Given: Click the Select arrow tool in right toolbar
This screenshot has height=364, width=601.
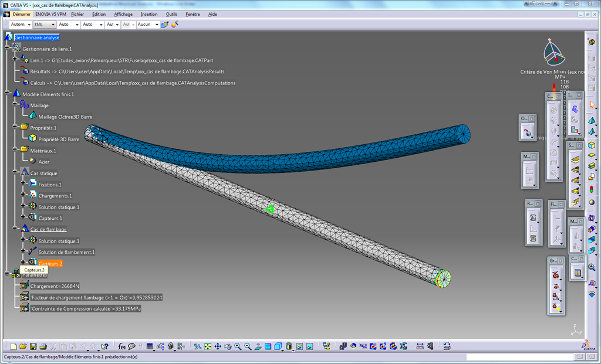Looking at the screenshot, I should click(592, 104).
